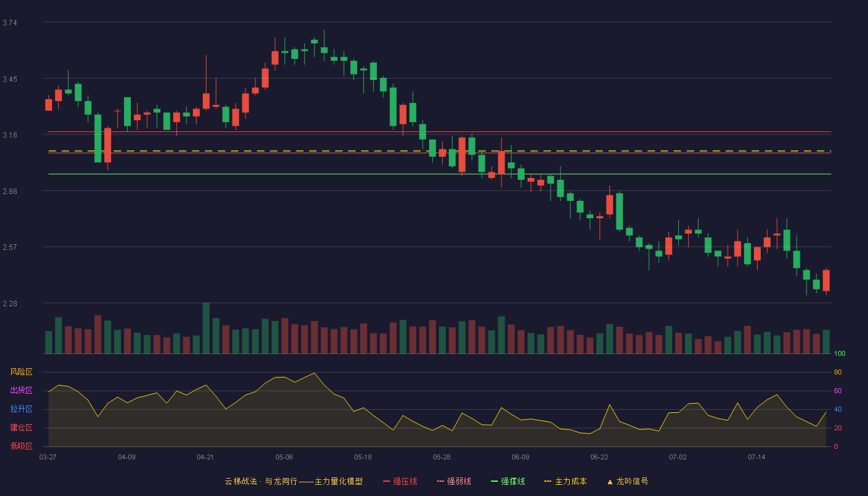Click the last red candlestick on the chart

point(826,281)
